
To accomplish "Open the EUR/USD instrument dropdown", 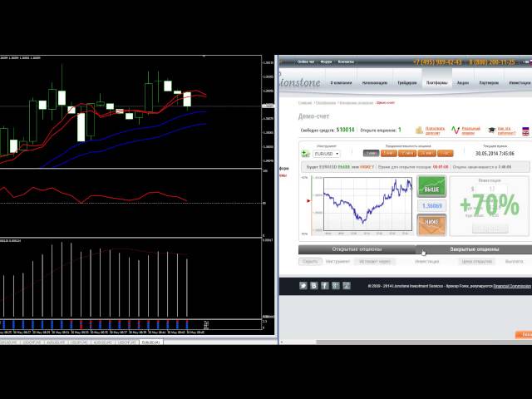I will point(325,154).
